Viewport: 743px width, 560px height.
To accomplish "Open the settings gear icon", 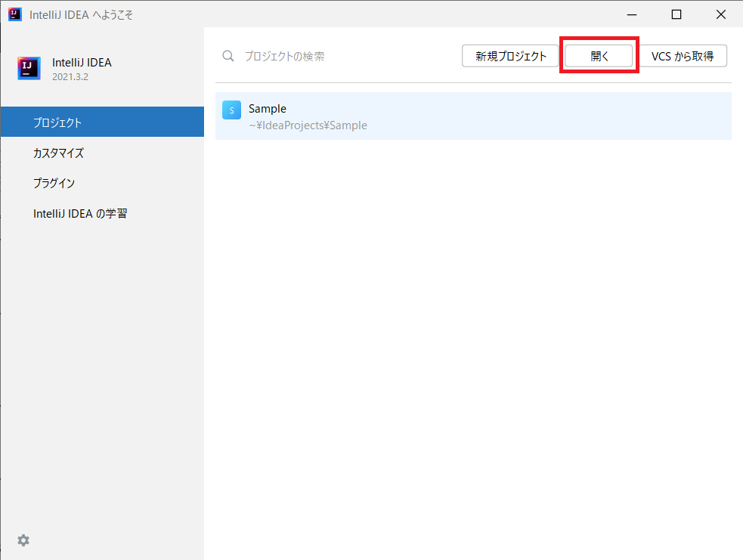I will (x=23, y=540).
